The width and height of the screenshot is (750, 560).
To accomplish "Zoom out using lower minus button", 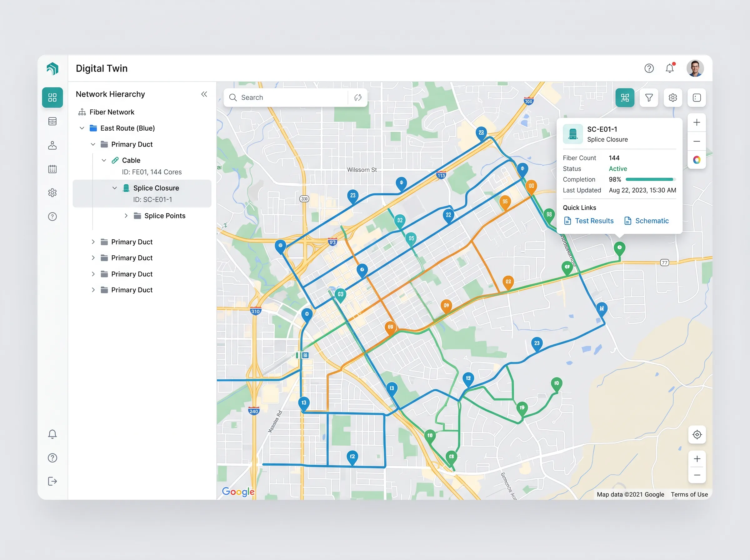I will point(697,475).
